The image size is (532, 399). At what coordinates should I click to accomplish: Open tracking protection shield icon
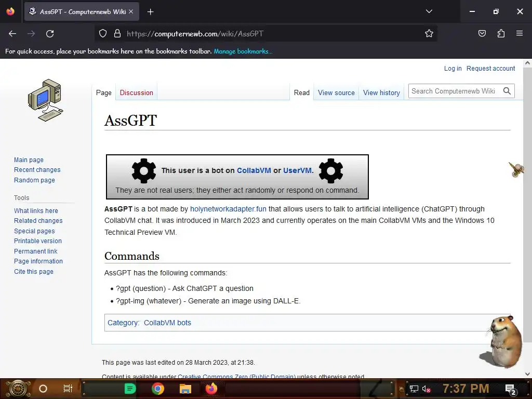click(103, 34)
